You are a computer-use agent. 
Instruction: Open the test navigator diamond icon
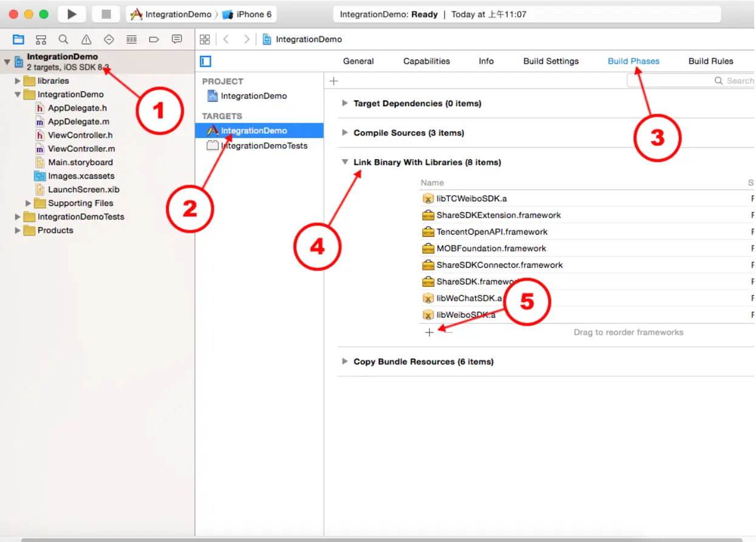109,39
